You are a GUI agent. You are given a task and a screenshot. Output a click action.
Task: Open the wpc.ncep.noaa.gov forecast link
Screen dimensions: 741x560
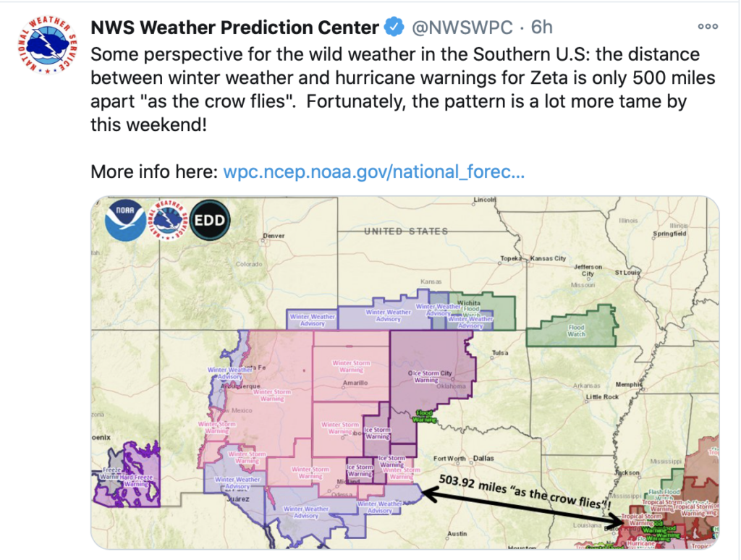point(374,171)
